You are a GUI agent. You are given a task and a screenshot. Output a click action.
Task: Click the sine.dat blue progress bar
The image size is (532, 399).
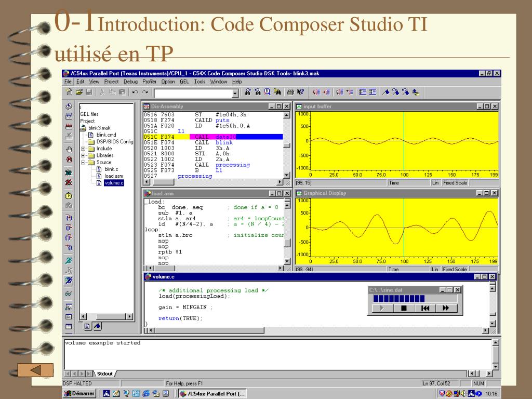pyautogui.click(x=415, y=299)
